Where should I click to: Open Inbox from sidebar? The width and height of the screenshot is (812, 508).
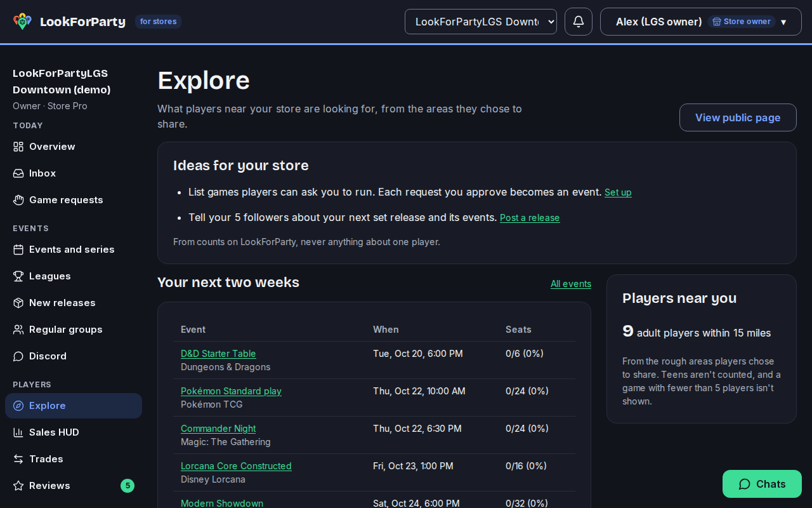tap(74, 173)
